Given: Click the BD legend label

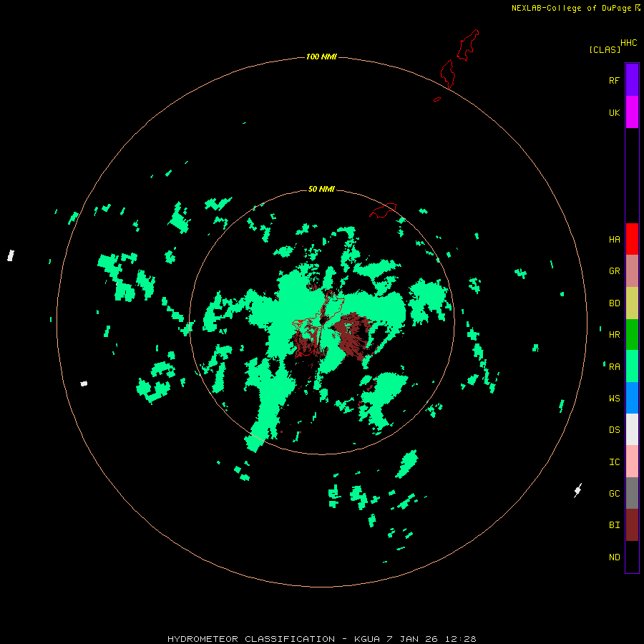Looking at the screenshot, I should [x=614, y=303].
